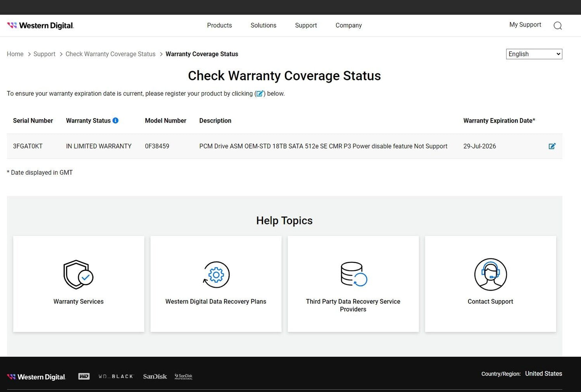581x392 pixels.
Task: Click the SanDisk brand logo in footer
Action: (155, 376)
